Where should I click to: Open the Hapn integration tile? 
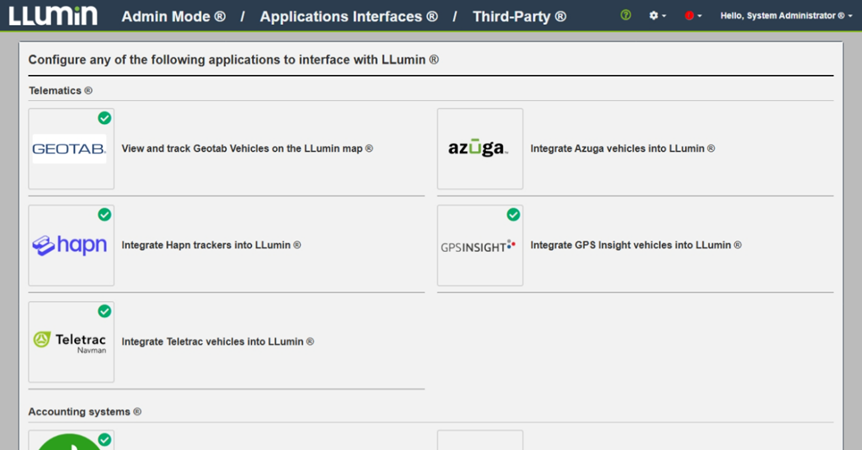coord(71,246)
